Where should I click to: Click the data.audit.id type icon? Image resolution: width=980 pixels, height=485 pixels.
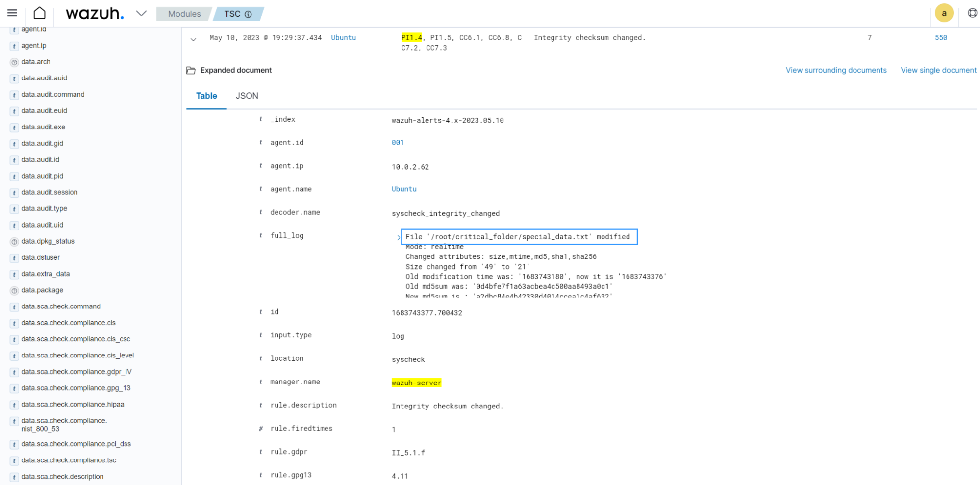tap(14, 160)
